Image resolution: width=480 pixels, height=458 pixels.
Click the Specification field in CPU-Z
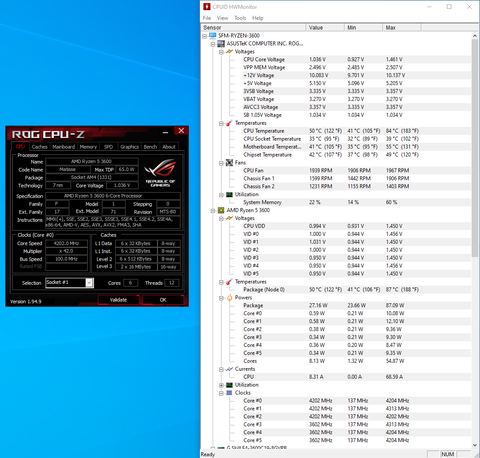[x=113, y=196]
